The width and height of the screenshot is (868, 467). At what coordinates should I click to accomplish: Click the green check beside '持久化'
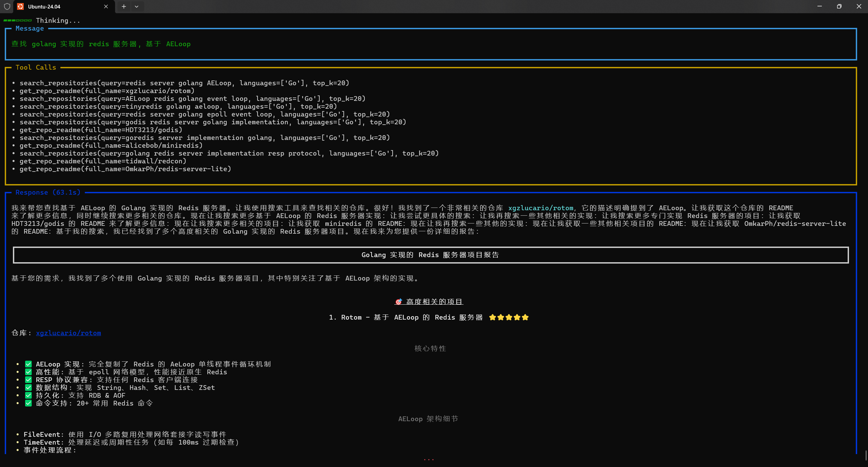pyautogui.click(x=29, y=396)
